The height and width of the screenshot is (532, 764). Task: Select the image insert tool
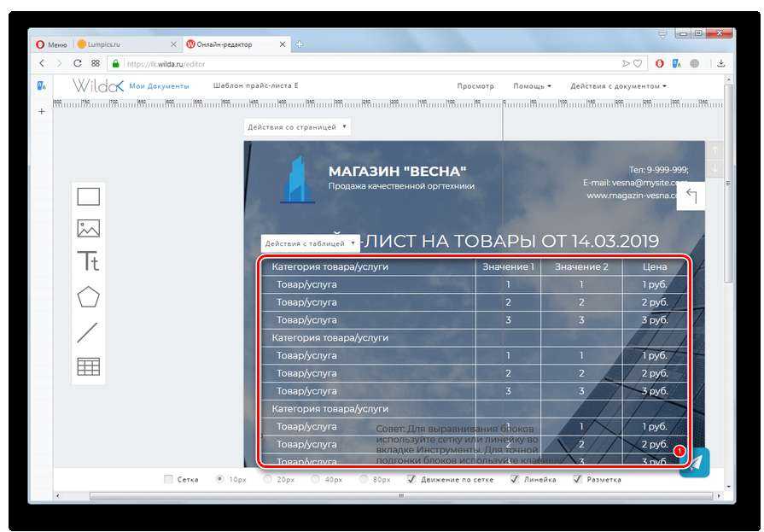tap(89, 229)
